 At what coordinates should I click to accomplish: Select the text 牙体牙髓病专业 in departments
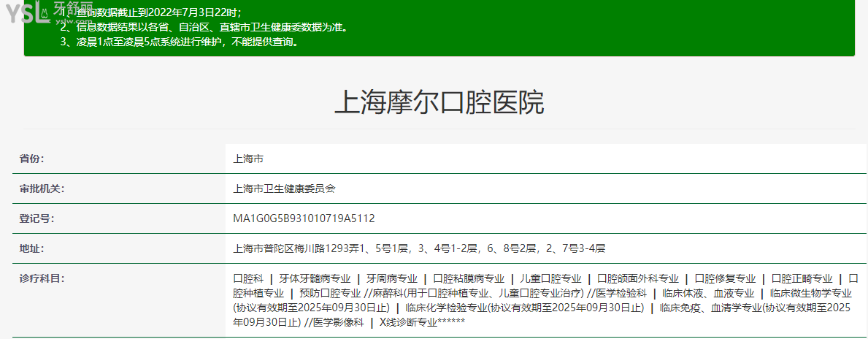click(315, 278)
